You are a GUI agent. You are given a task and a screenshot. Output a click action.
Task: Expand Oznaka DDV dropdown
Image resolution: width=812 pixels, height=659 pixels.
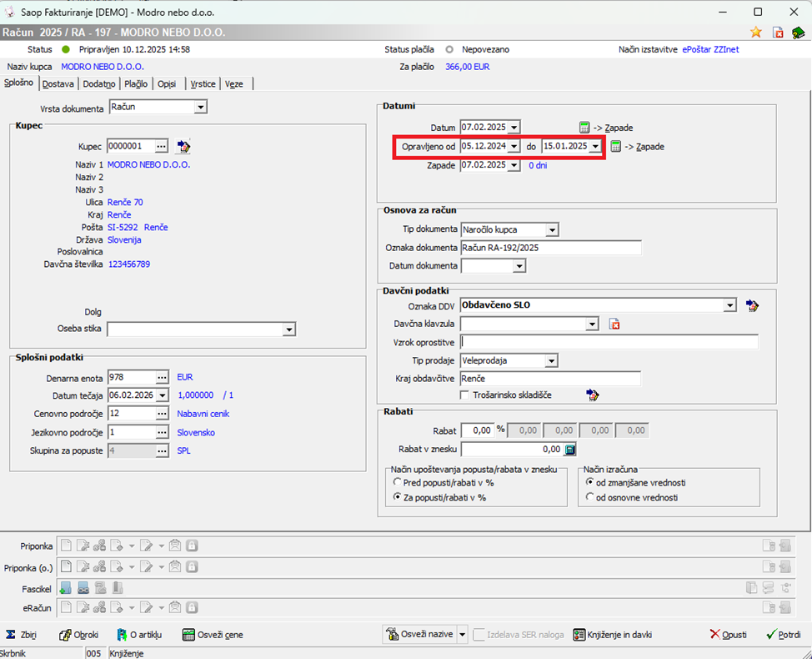coord(729,305)
